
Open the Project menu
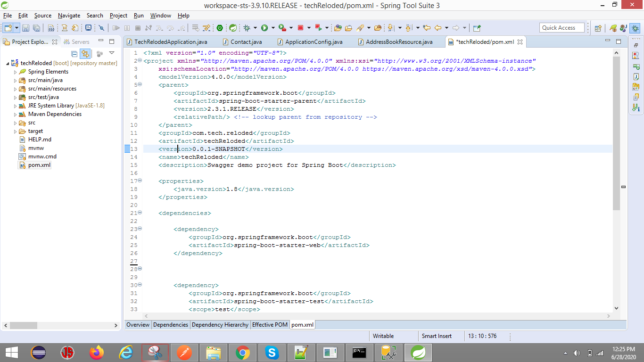click(118, 16)
